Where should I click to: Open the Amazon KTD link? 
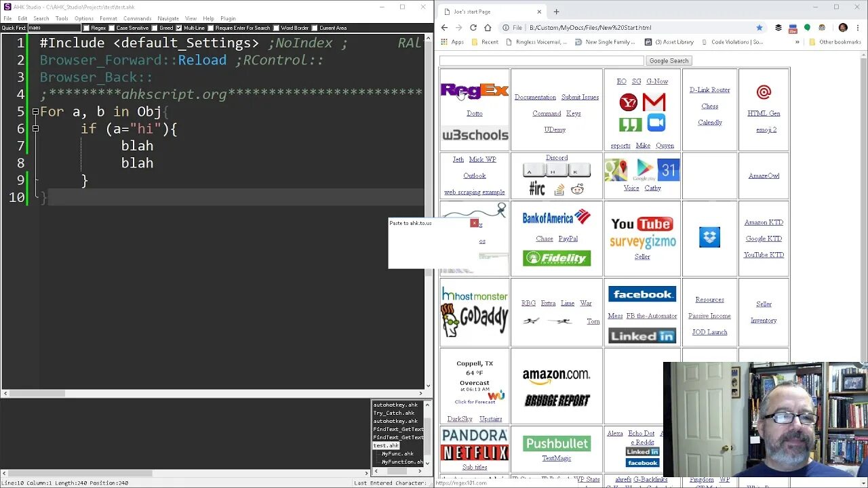(764, 222)
